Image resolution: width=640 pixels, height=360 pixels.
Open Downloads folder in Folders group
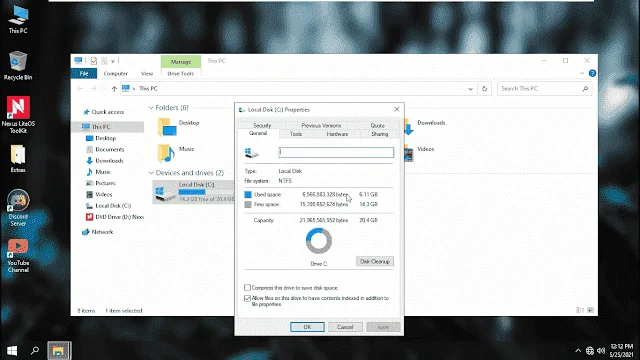(x=424, y=127)
